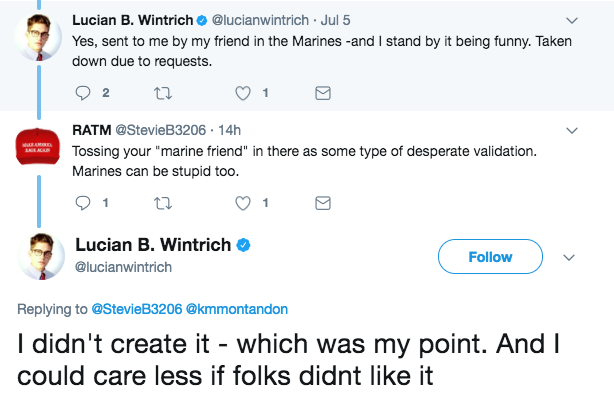614x400 pixels.
Task: Retweet Lucian's Jul 5 tweet
Action: coord(160,94)
